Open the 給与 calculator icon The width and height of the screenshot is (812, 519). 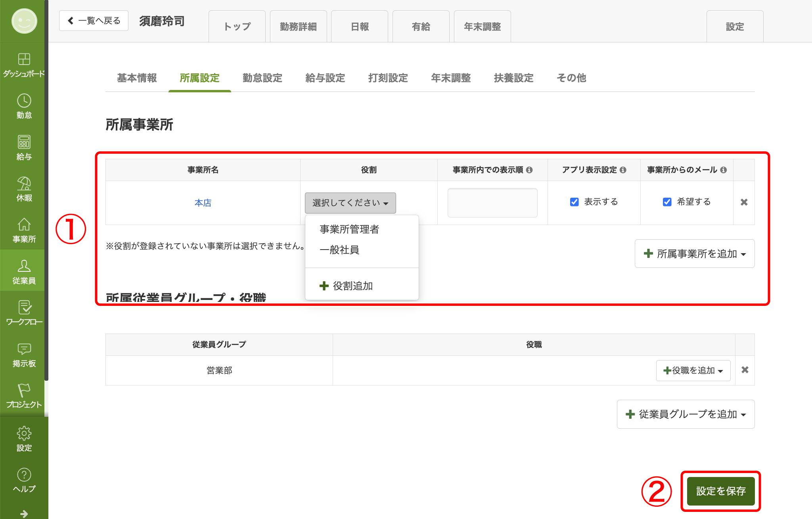click(x=24, y=142)
